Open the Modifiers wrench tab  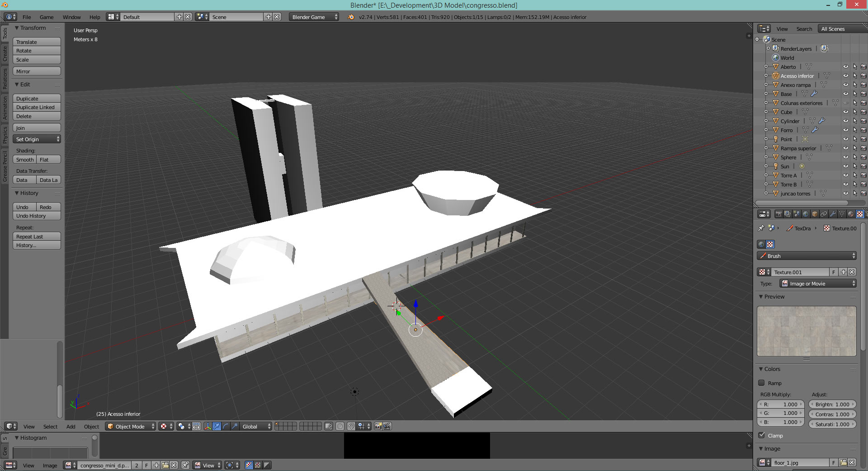pyautogui.click(x=833, y=214)
